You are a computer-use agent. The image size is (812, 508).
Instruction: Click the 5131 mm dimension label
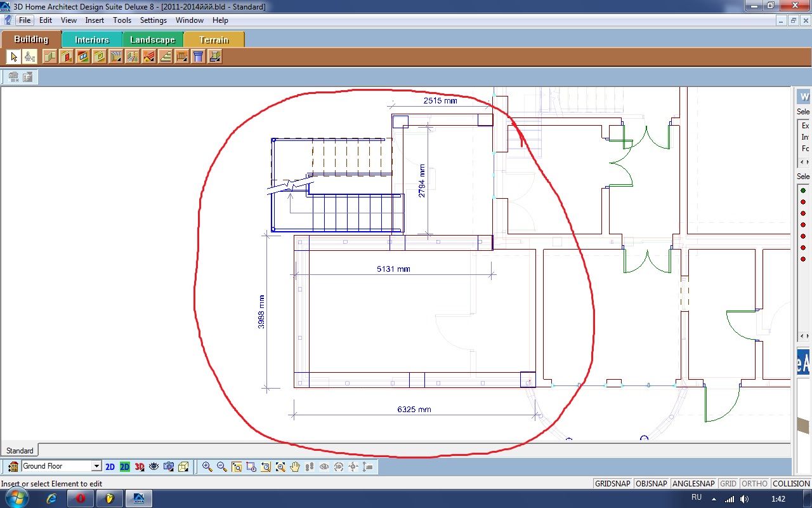pyautogui.click(x=393, y=269)
